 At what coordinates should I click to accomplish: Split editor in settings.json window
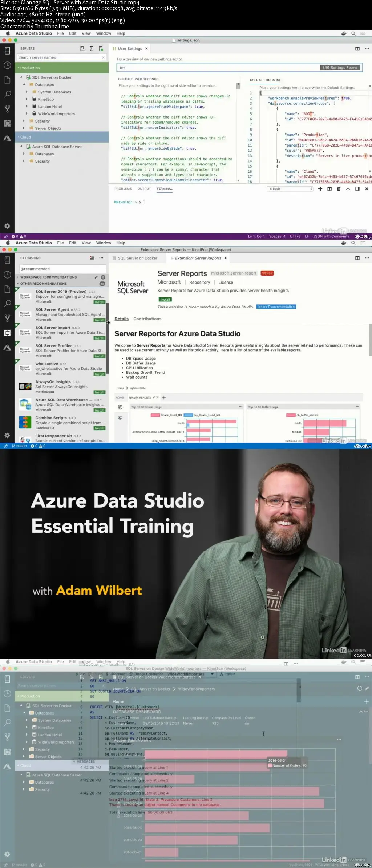click(357, 48)
